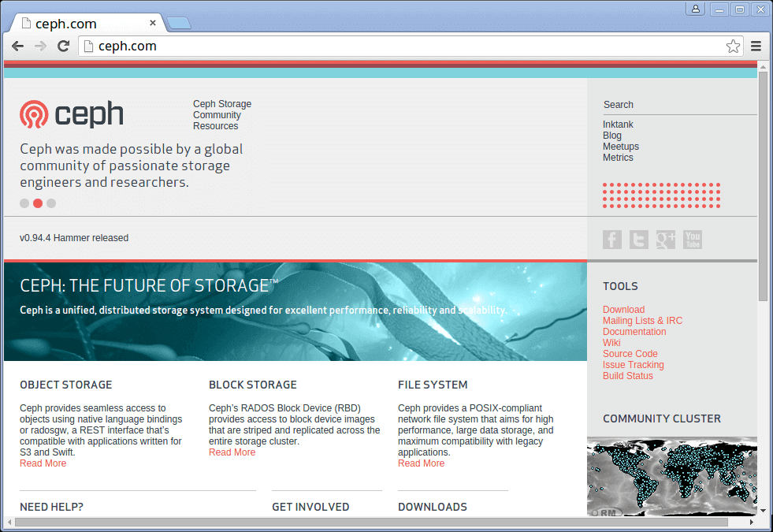The width and height of the screenshot is (773, 532).
Task: Open the Community menu item
Action: click(x=217, y=115)
